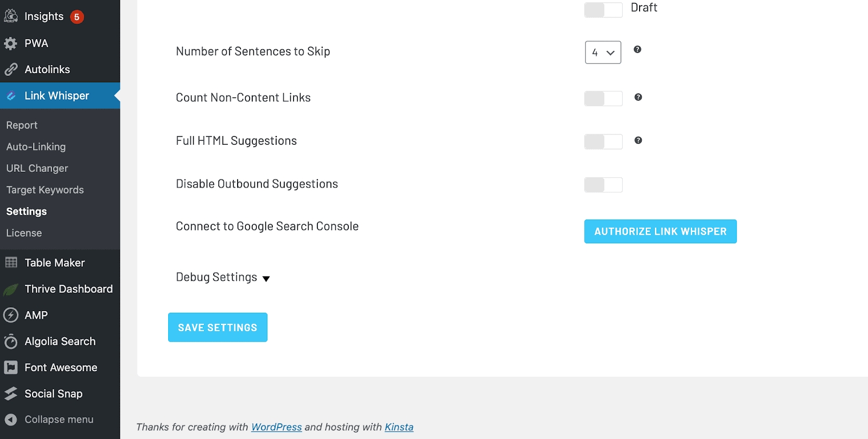
Task: Click the Font Awesome flag icon
Action: (x=11, y=367)
